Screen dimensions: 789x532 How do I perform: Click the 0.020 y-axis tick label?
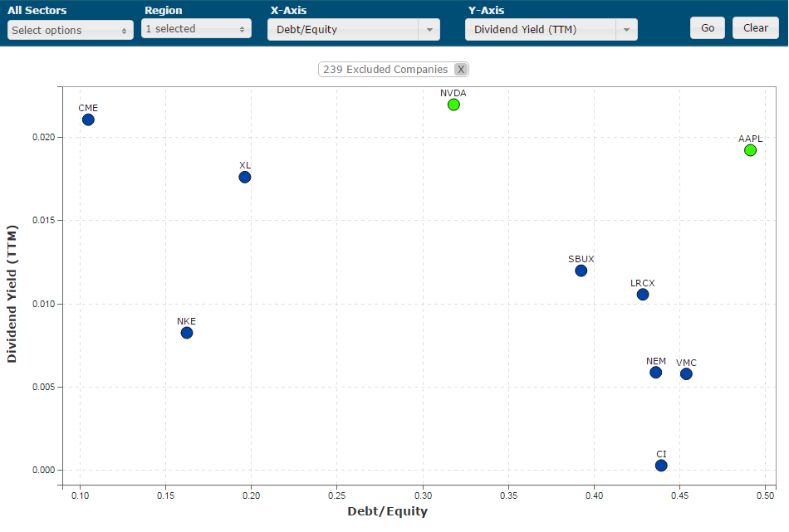point(44,137)
